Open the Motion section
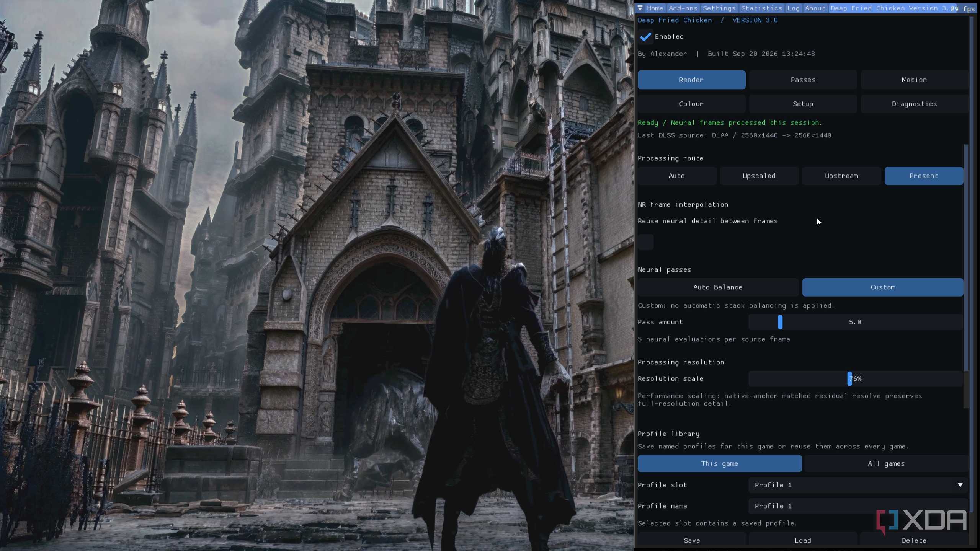This screenshot has height=551, width=980. point(914,80)
